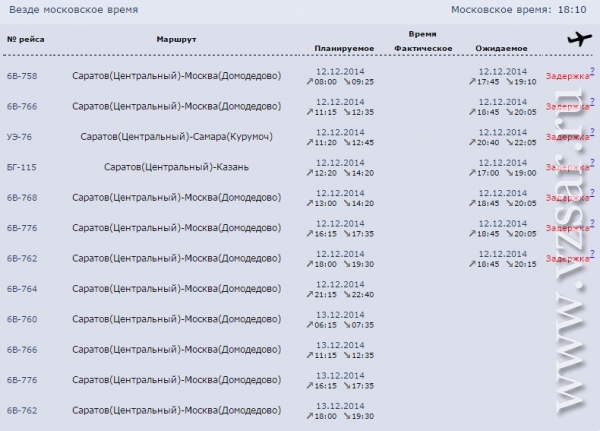The height and width of the screenshot is (431, 600).
Task: Click the airplane icon in the table header
Action: (x=578, y=39)
